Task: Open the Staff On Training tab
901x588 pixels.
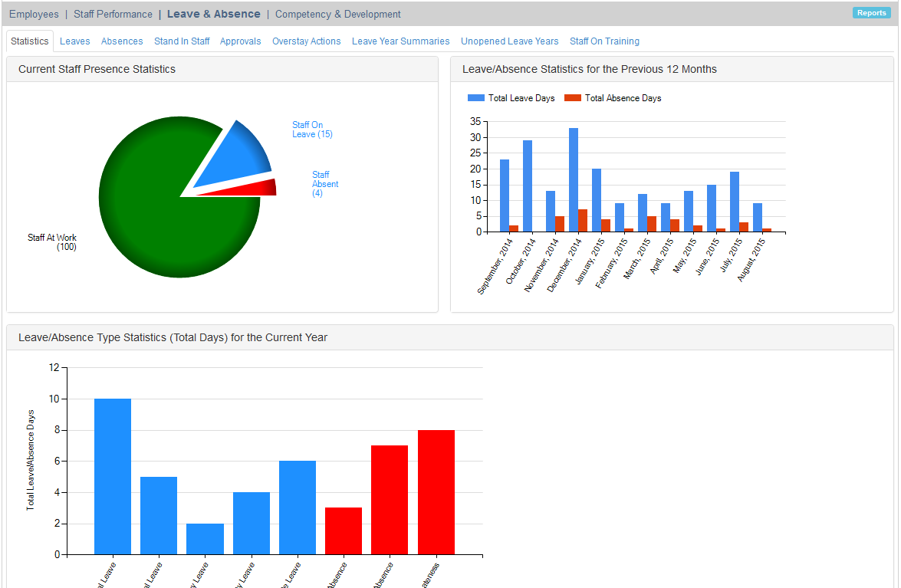Action: (x=604, y=41)
